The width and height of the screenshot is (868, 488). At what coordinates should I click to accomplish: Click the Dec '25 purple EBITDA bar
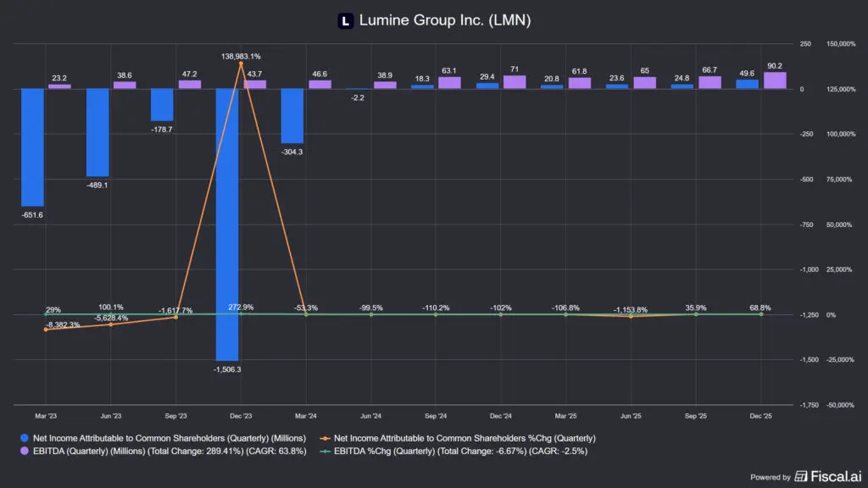(775, 80)
